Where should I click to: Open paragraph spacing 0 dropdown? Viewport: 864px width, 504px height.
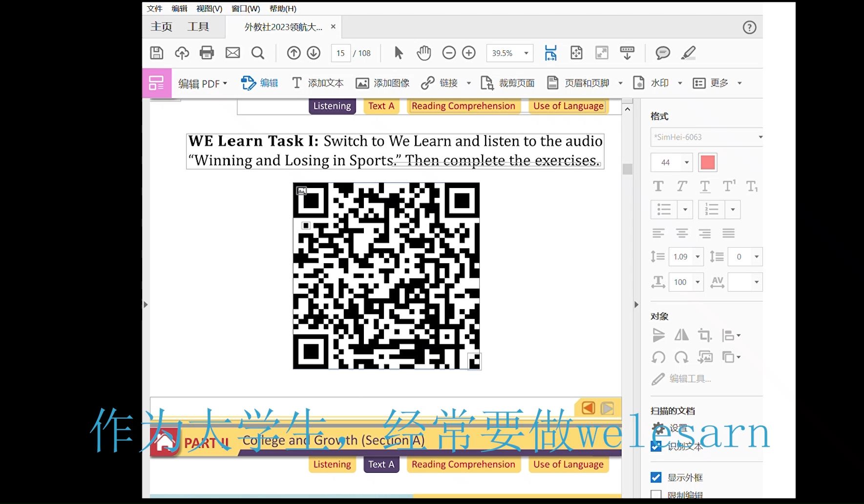756,256
